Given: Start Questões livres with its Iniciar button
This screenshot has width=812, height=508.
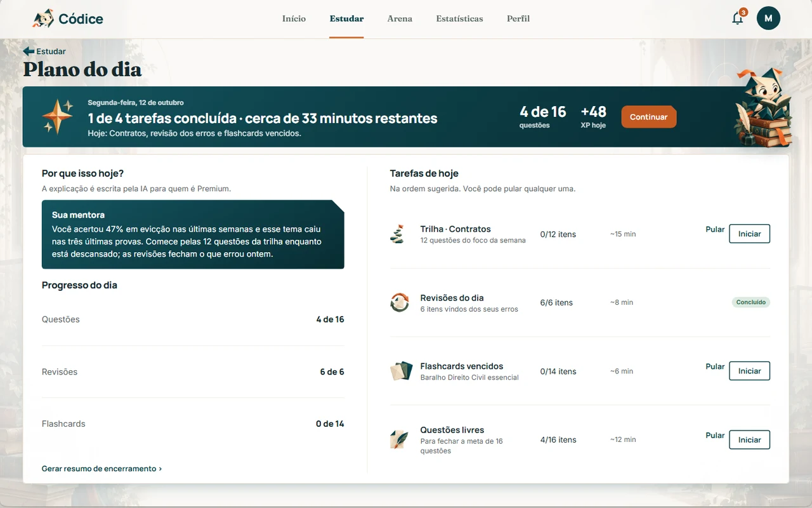Looking at the screenshot, I should tap(749, 439).
